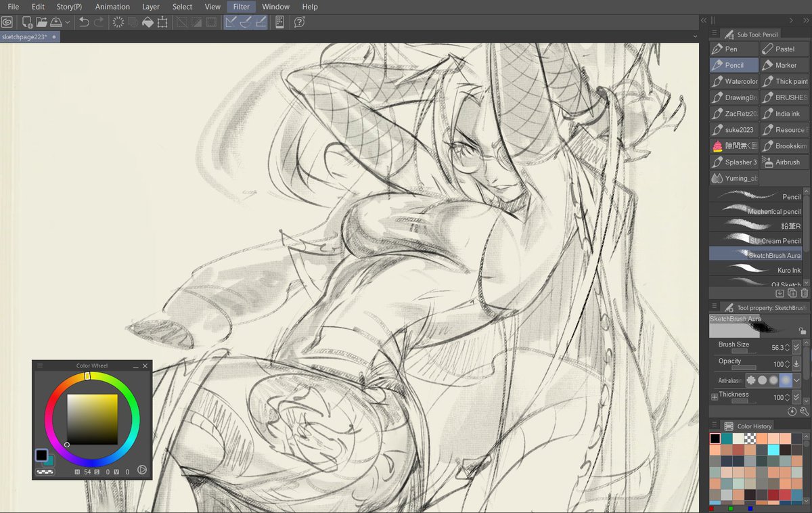Select the Brookskim tool group
Screen dimensions: 812x513
pos(784,146)
